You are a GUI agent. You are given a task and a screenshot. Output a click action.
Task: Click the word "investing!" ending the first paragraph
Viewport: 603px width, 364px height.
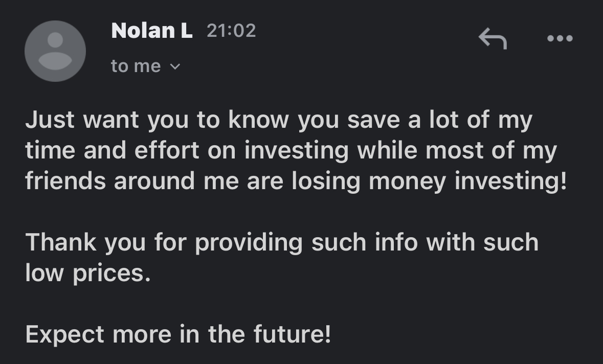coord(511,182)
